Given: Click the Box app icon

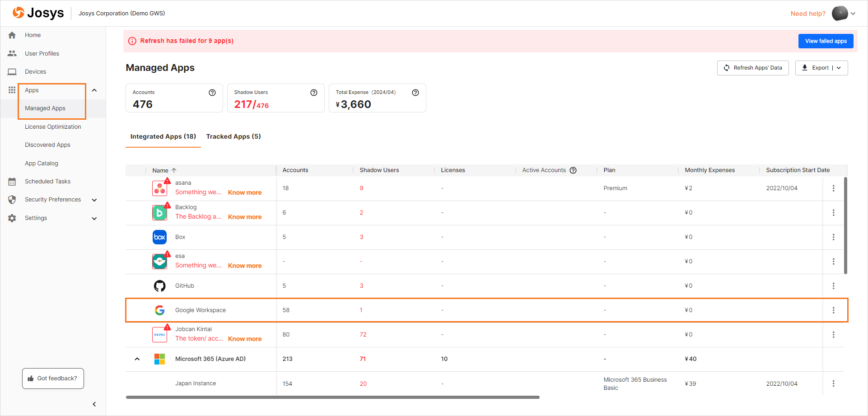Looking at the screenshot, I should pos(160,237).
